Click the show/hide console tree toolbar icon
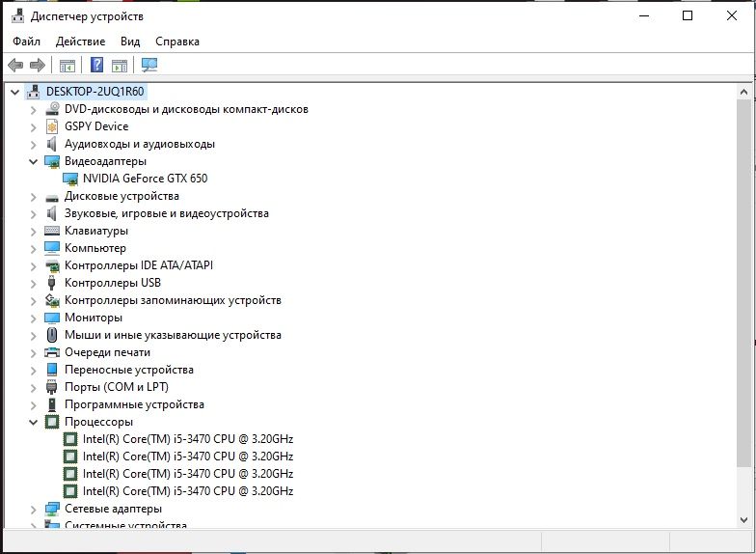 (67, 66)
